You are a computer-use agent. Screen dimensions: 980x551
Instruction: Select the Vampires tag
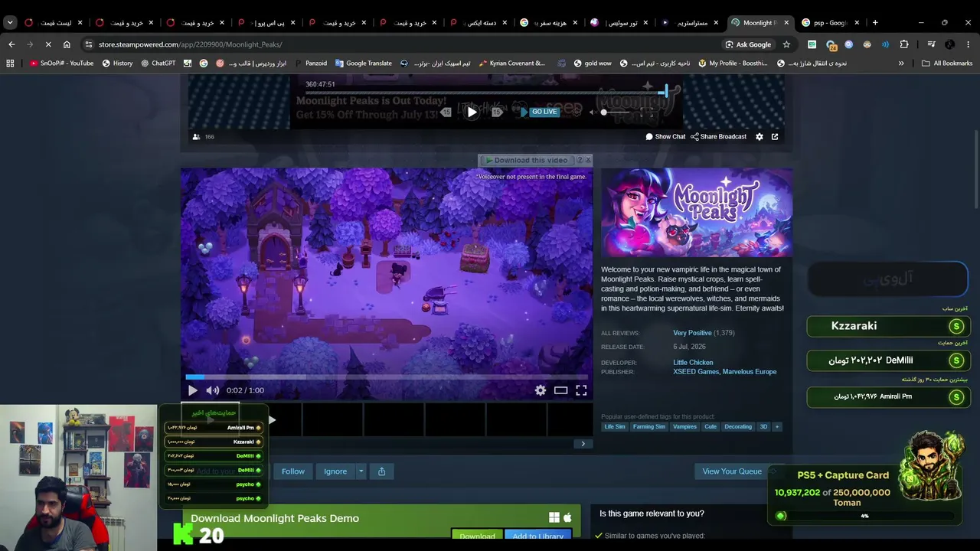[x=684, y=427]
